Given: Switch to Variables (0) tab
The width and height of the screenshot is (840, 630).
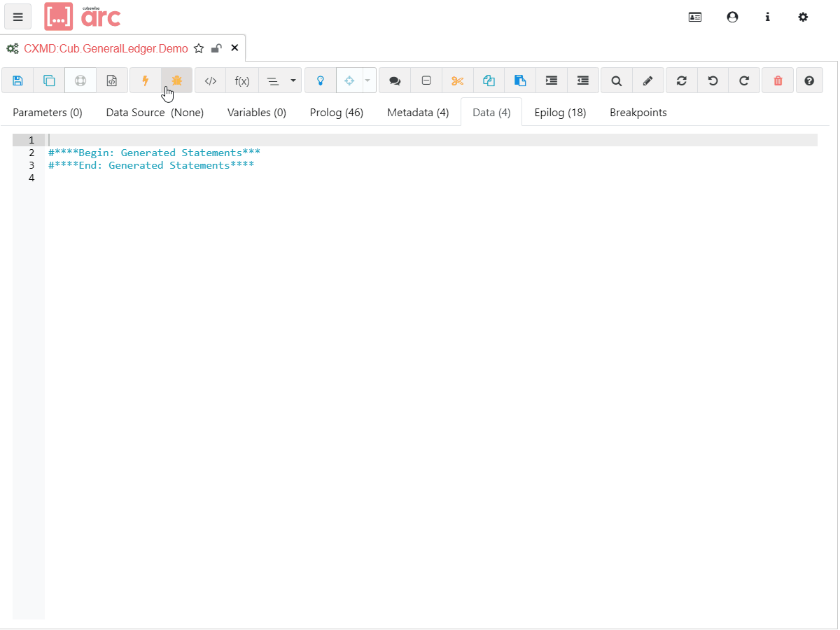Looking at the screenshot, I should 257,112.
